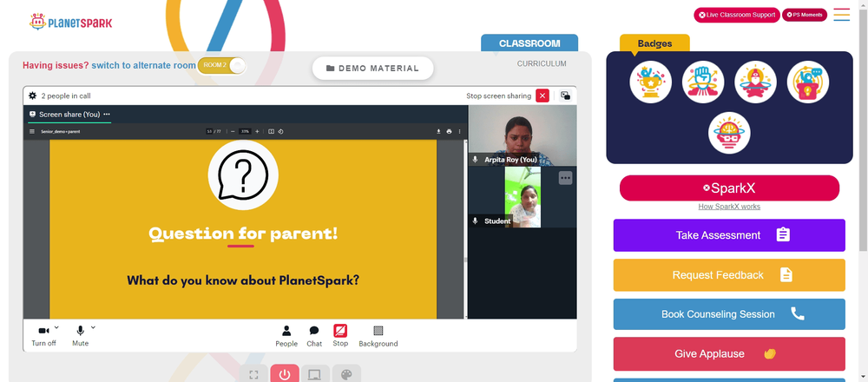
Task: Zoom in the PDF with plus button
Action: 257,132
